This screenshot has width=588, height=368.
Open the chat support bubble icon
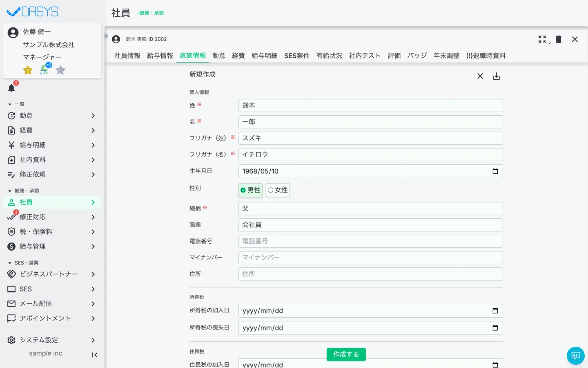point(576,356)
